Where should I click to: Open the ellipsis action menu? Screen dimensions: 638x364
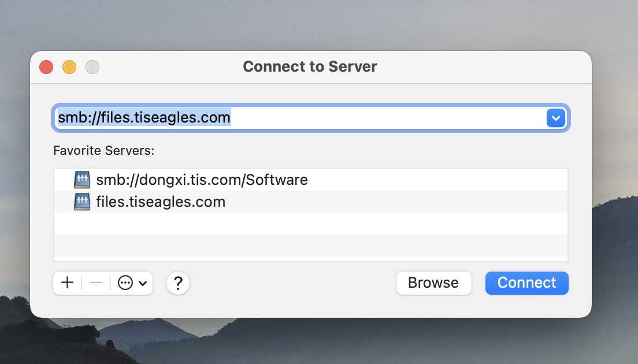[125, 283]
